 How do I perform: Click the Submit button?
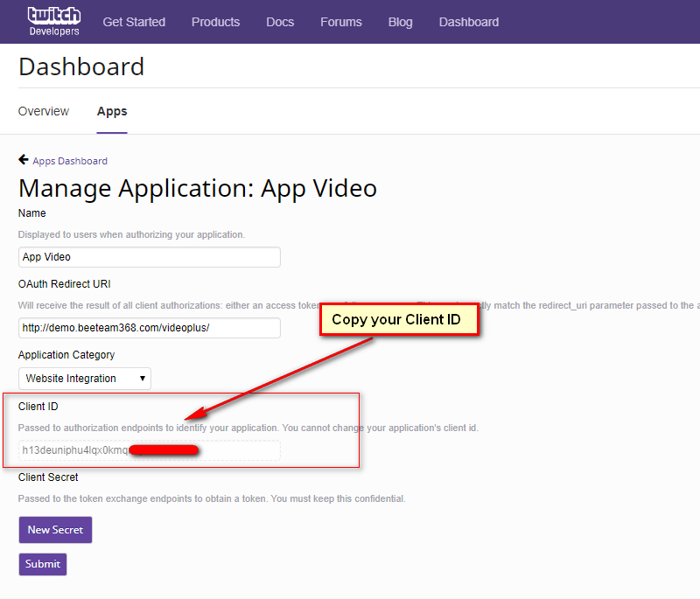tap(43, 564)
